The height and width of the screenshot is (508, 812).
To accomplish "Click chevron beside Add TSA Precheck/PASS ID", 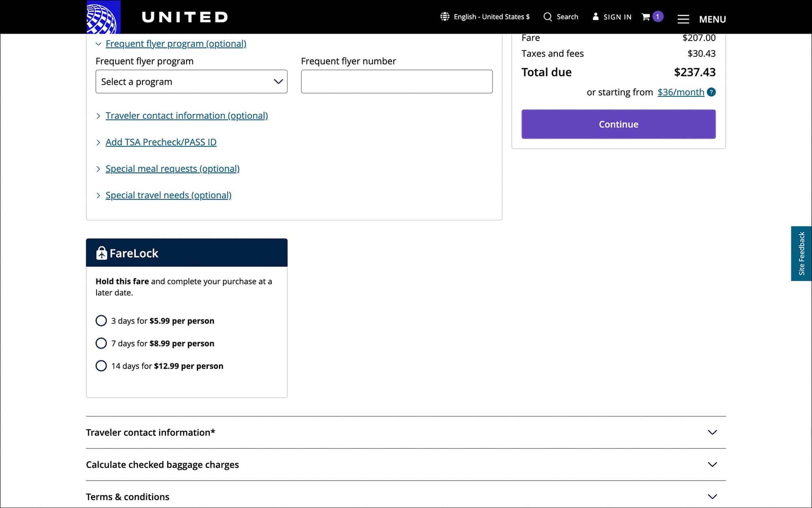I will (98, 142).
